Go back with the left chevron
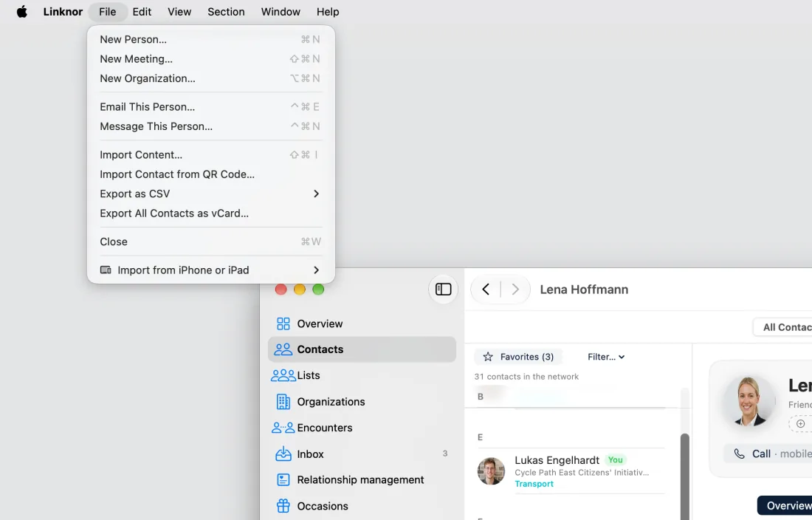The height and width of the screenshot is (520, 812). [485, 289]
